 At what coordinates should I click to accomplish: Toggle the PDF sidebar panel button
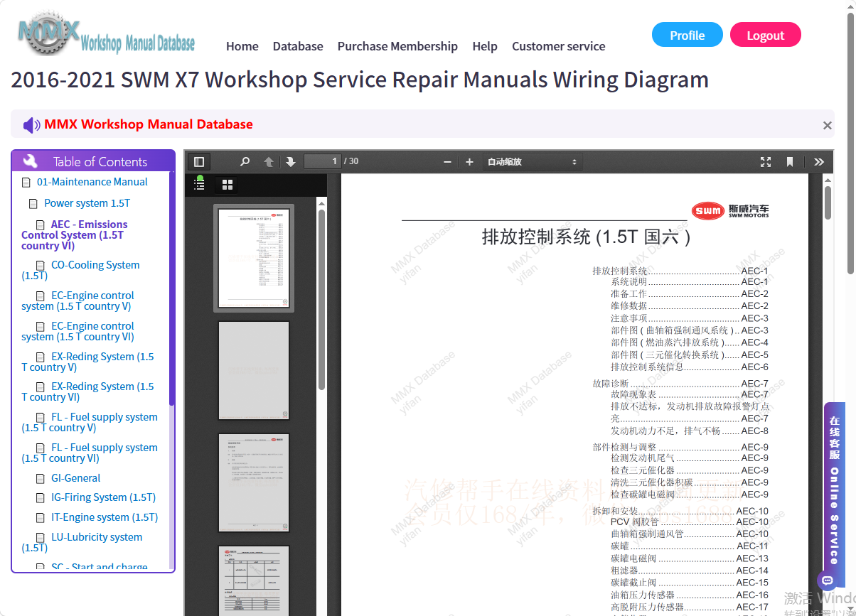coord(199,162)
